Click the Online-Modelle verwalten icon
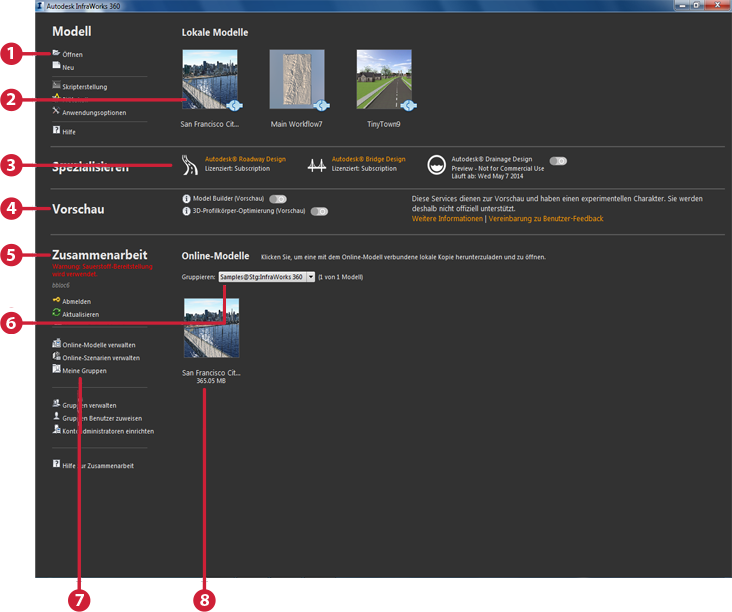The image size is (732, 612). tap(56, 343)
